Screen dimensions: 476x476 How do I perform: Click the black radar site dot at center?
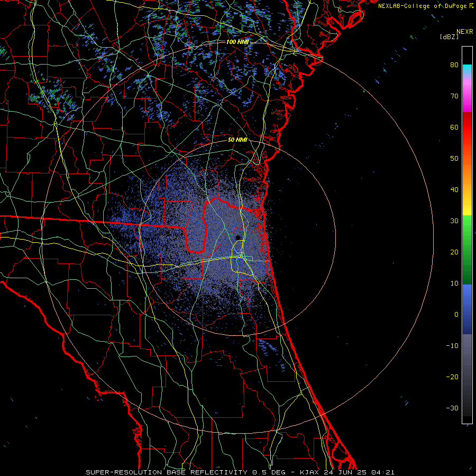point(237,237)
